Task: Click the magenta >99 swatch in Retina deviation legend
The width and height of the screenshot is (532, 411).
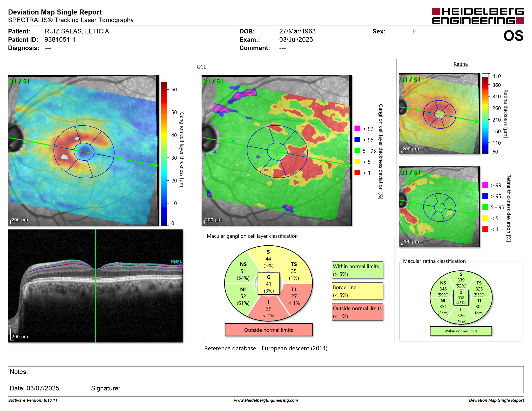Action: (x=485, y=185)
